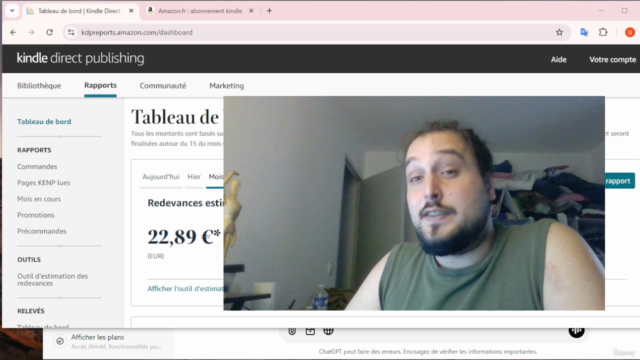
Task: Open the Pages KENP lues report
Action: (x=44, y=183)
